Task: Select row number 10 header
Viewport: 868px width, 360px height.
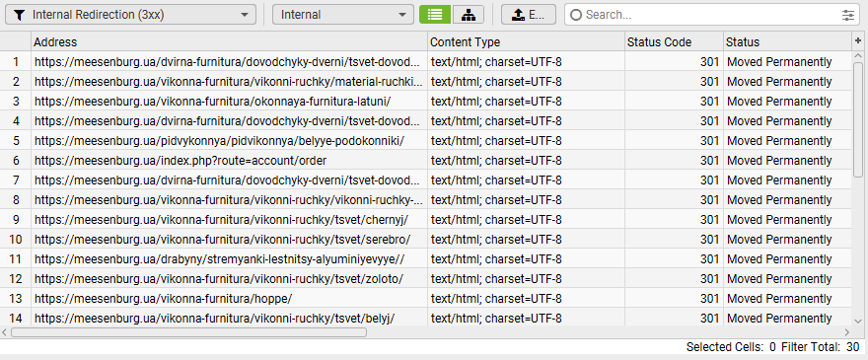Action: tap(16, 240)
